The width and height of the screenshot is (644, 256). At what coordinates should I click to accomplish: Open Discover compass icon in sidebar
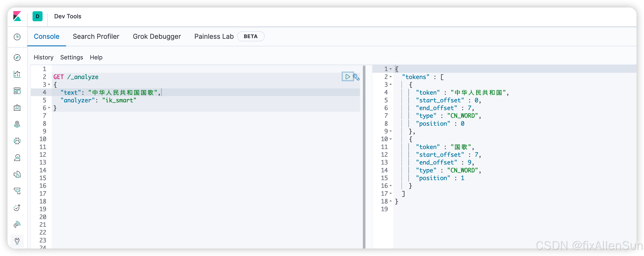click(x=17, y=58)
